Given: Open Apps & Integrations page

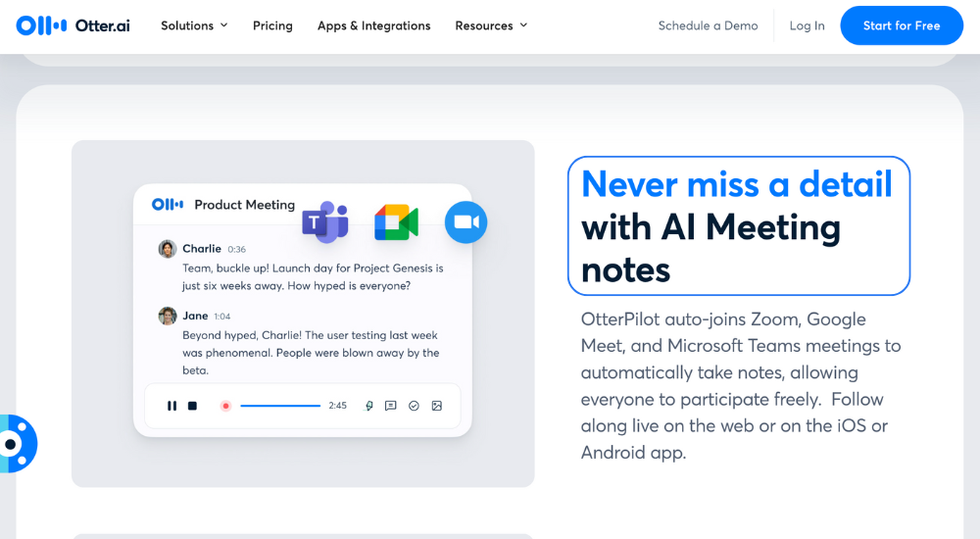Looking at the screenshot, I should pyautogui.click(x=373, y=25).
